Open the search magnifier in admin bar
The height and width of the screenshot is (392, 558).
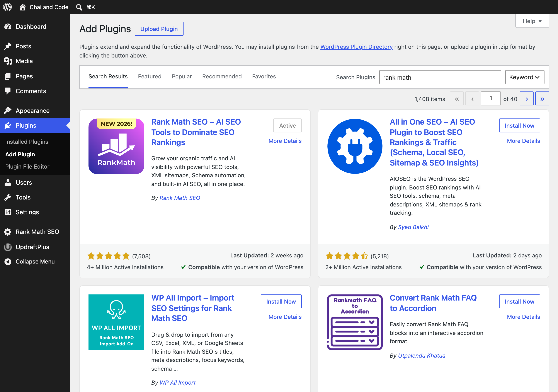point(79,7)
